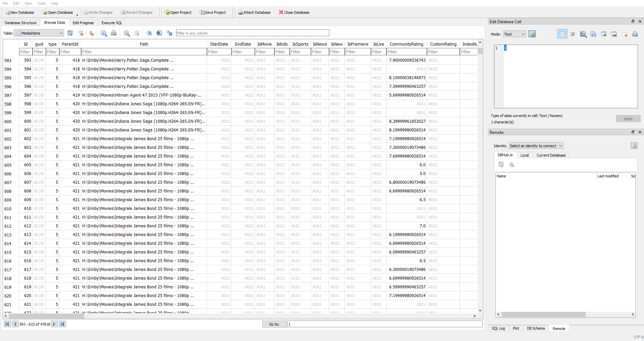
Task: Click the Go to: button
Action: coord(274,324)
